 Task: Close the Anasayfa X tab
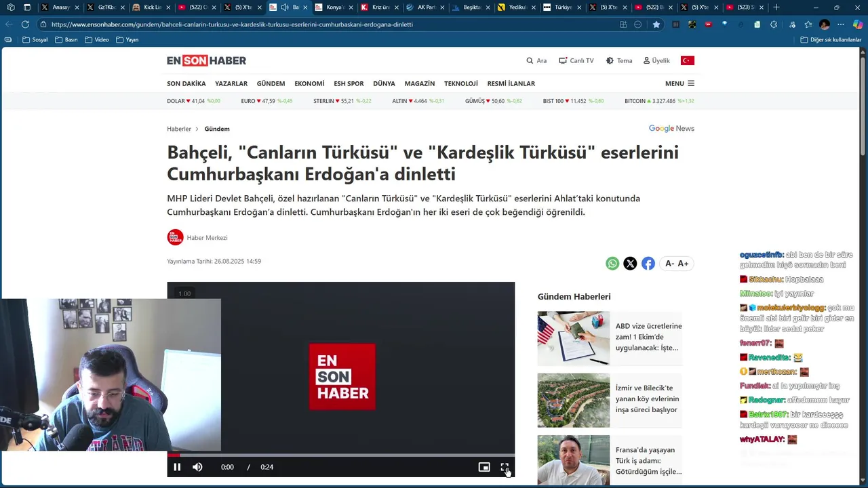pyautogui.click(x=77, y=7)
